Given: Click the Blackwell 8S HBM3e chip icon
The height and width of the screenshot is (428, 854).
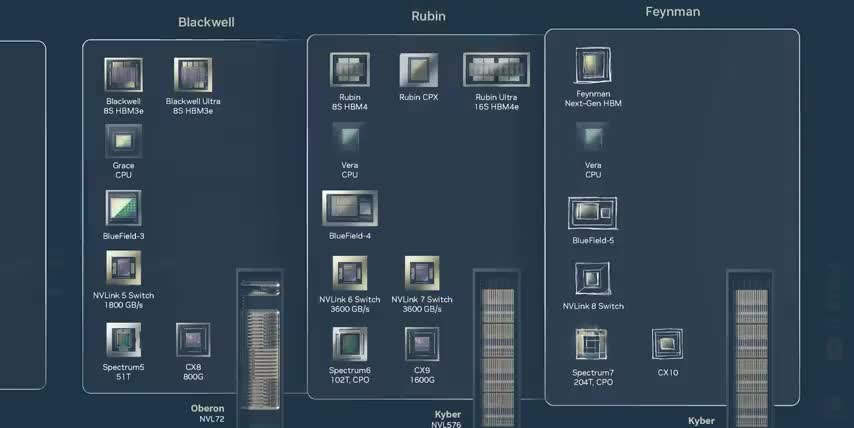Looking at the screenshot, I should 123,76.
